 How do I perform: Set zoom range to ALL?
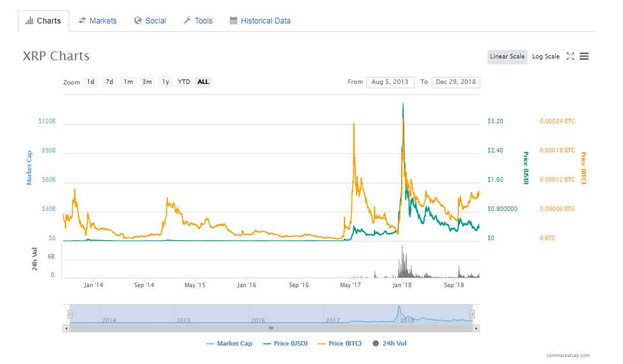pos(203,82)
